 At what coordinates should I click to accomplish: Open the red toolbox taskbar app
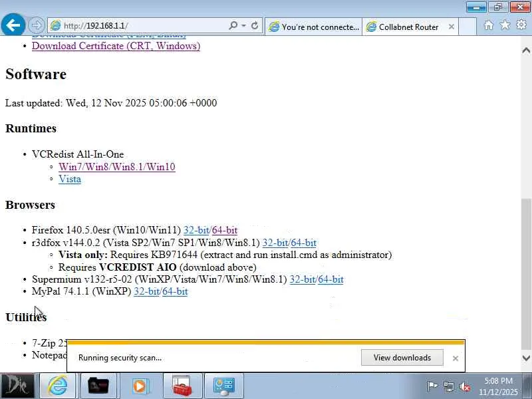[182, 386]
